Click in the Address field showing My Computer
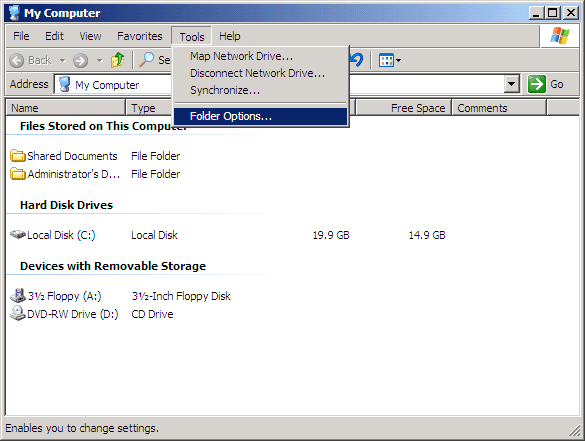 pyautogui.click(x=287, y=84)
